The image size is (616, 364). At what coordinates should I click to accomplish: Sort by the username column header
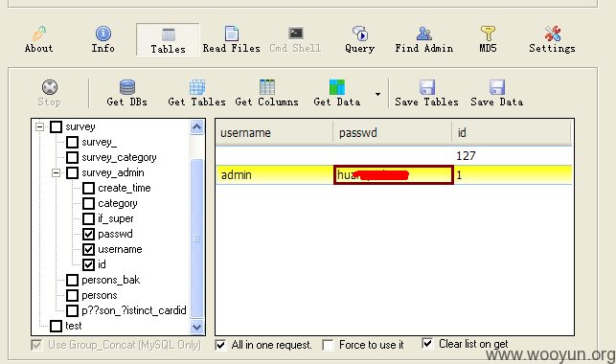click(x=274, y=133)
